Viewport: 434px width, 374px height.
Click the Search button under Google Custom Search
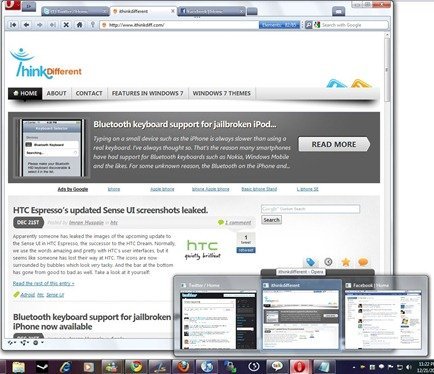(271, 220)
